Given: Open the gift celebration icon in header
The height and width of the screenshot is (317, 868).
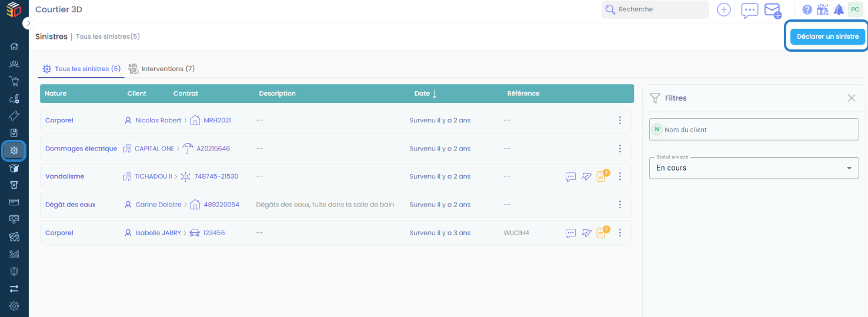Looking at the screenshot, I should pos(822,9).
